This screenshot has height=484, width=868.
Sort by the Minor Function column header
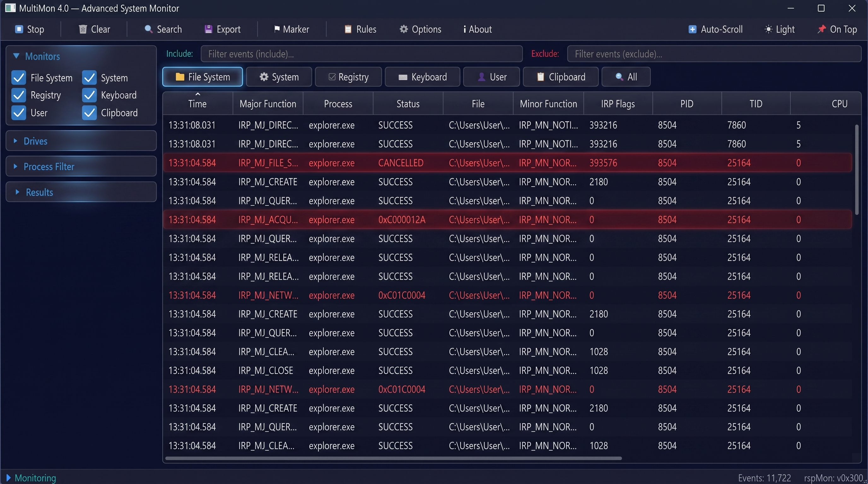pyautogui.click(x=548, y=104)
